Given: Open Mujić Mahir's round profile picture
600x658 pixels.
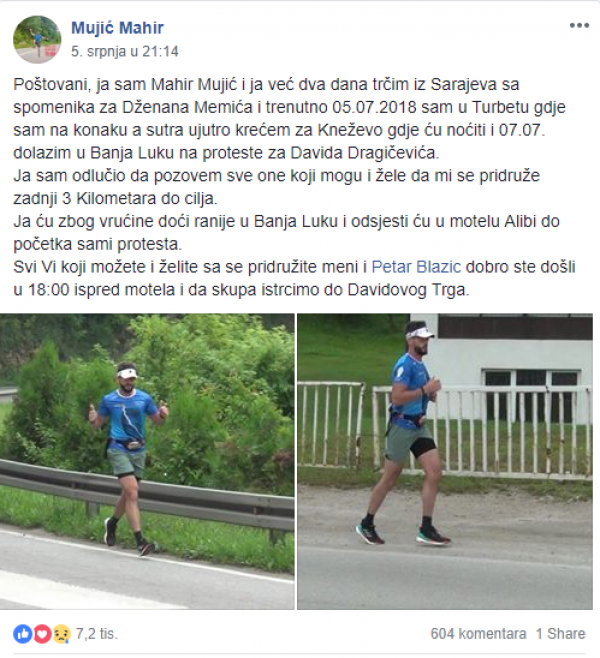Looking at the screenshot, I should 37,40.
